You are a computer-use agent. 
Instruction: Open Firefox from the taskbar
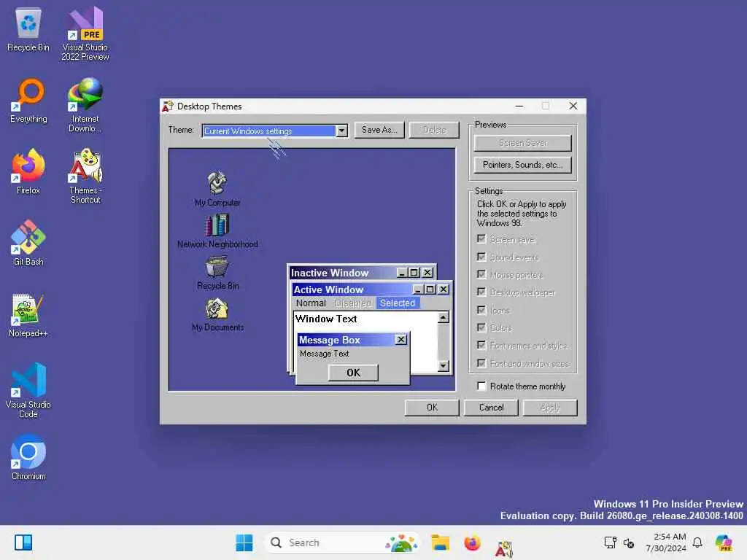click(472, 542)
